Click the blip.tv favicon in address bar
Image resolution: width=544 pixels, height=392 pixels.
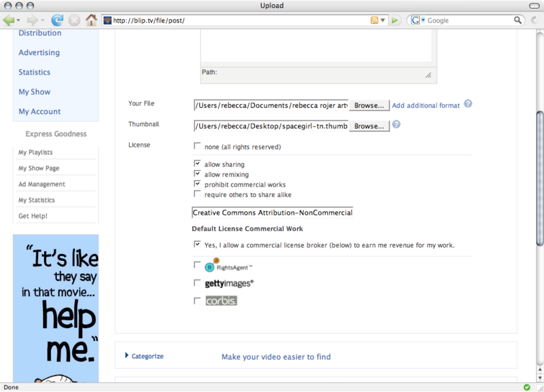coord(107,20)
